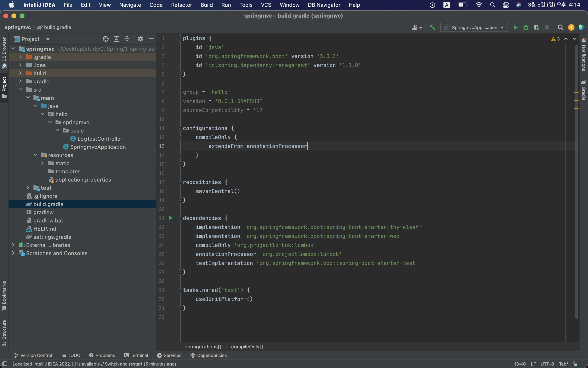This screenshot has height=368, width=588.
Task: Open macOS Spotlight search icon
Action: coord(492,5)
